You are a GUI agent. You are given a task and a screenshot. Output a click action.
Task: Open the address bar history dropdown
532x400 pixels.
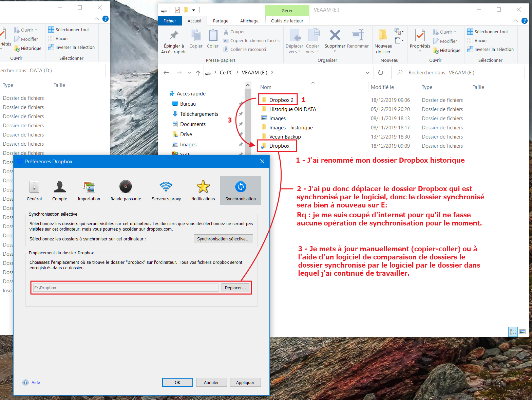[x=367, y=73]
